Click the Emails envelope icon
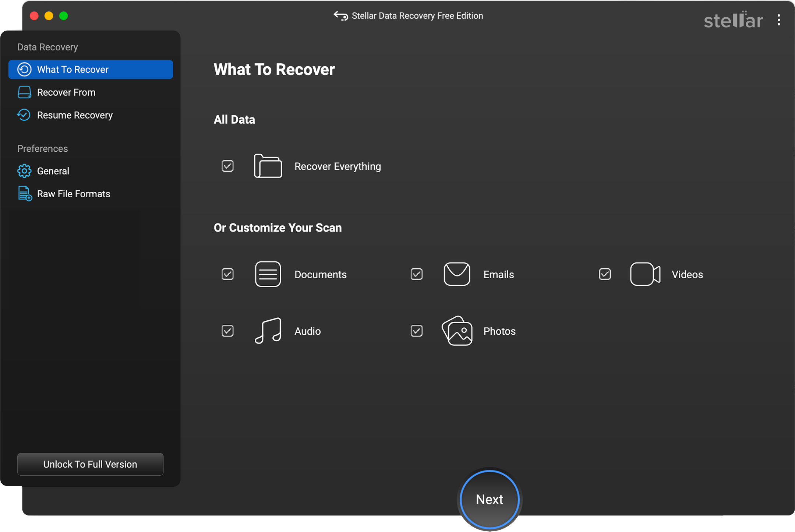 [456, 274]
